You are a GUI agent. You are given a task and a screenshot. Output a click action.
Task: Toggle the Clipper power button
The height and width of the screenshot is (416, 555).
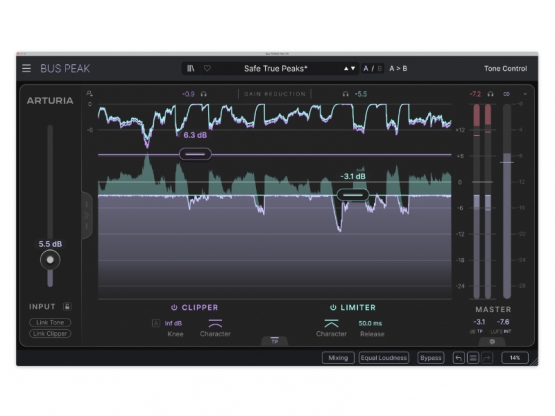click(x=174, y=307)
